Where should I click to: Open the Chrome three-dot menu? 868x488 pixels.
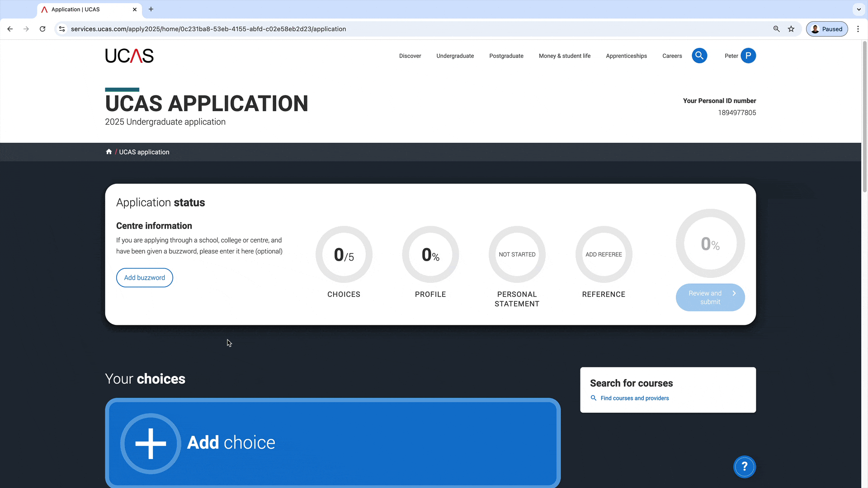858,29
